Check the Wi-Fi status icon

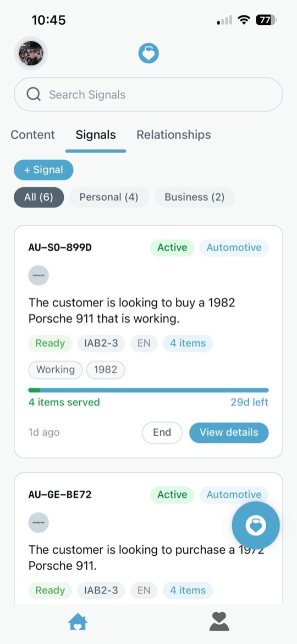click(x=245, y=20)
